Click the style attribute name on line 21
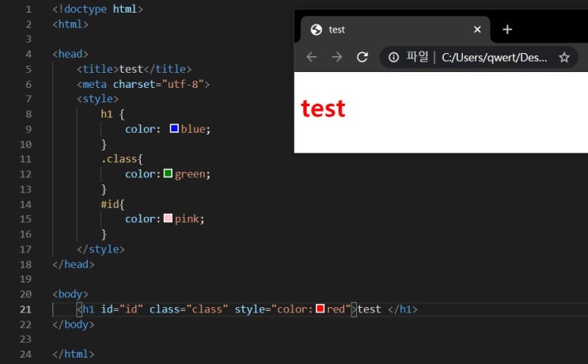The height and width of the screenshot is (364, 588). point(249,309)
